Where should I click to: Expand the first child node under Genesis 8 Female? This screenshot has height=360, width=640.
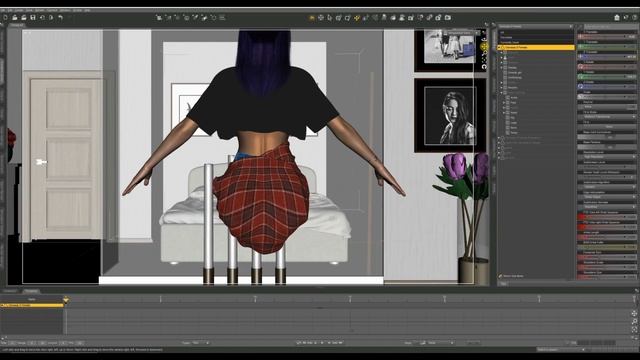click(x=502, y=53)
